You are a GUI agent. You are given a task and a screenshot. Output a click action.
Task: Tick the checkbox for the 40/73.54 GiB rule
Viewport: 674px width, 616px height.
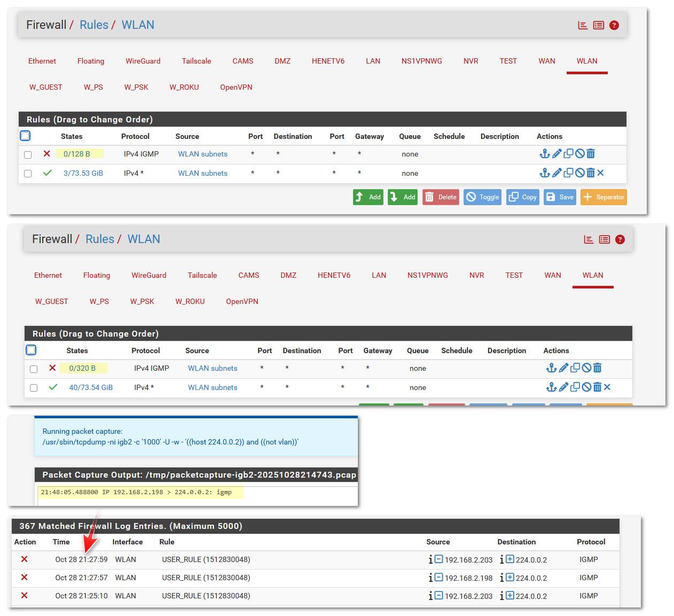pyautogui.click(x=34, y=388)
